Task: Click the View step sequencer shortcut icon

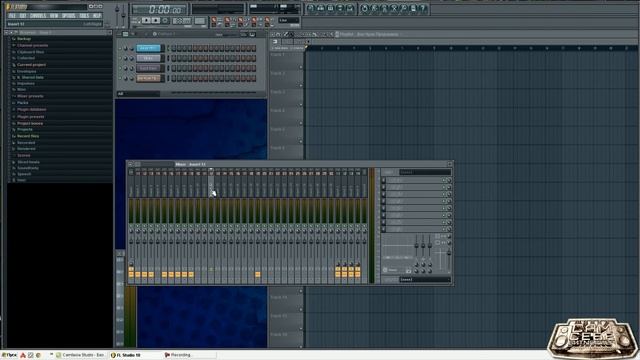Action: (321, 8)
